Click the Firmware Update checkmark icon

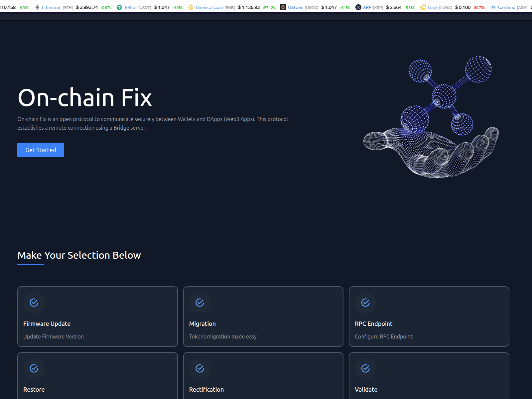coord(34,303)
